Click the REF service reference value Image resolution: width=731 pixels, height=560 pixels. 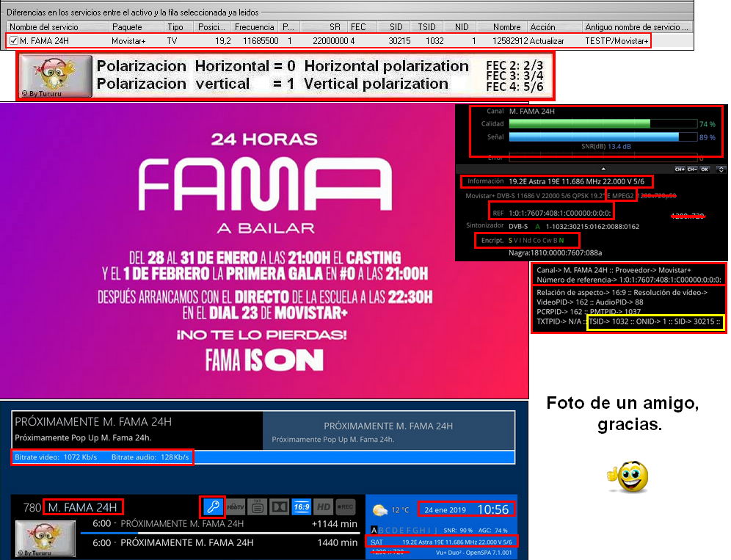pyautogui.click(x=559, y=213)
